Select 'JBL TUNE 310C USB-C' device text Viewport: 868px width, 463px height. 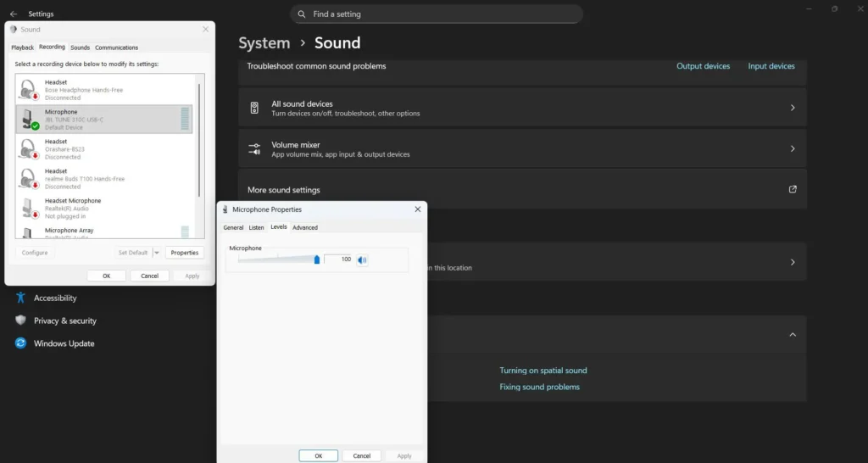click(75, 120)
